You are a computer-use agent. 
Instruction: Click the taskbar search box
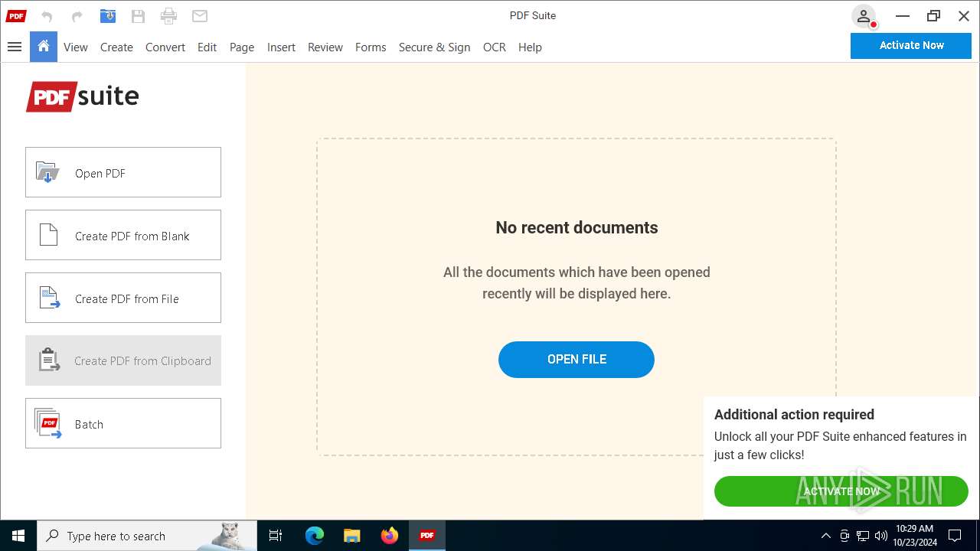[147, 536]
